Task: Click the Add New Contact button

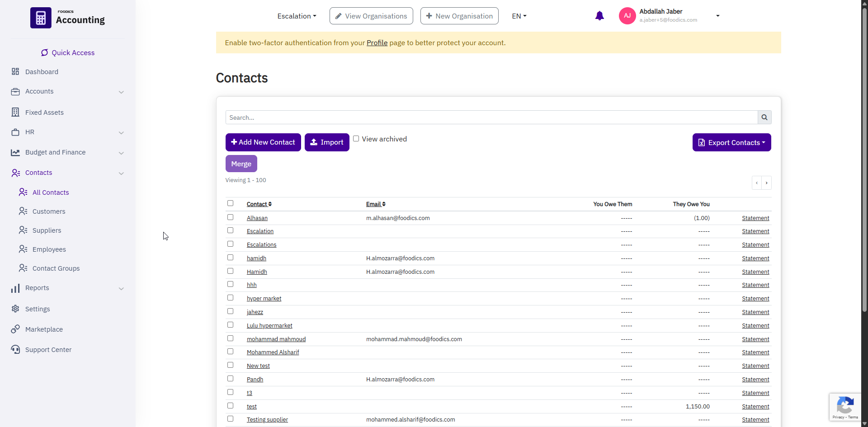Action: pyautogui.click(x=263, y=142)
